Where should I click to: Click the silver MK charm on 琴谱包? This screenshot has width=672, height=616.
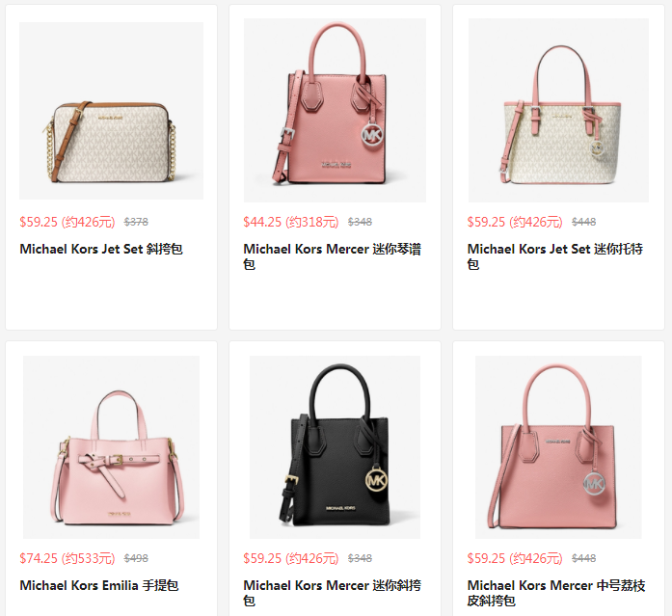click(x=371, y=136)
